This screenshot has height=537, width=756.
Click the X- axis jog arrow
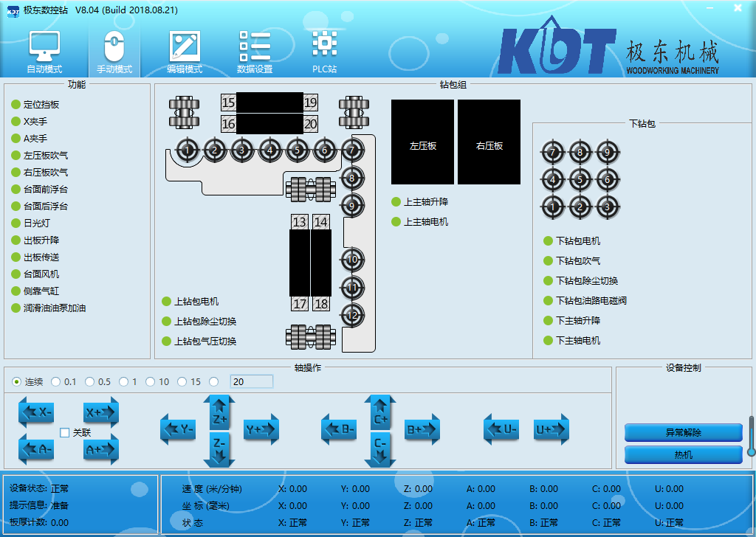pyautogui.click(x=36, y=412)
